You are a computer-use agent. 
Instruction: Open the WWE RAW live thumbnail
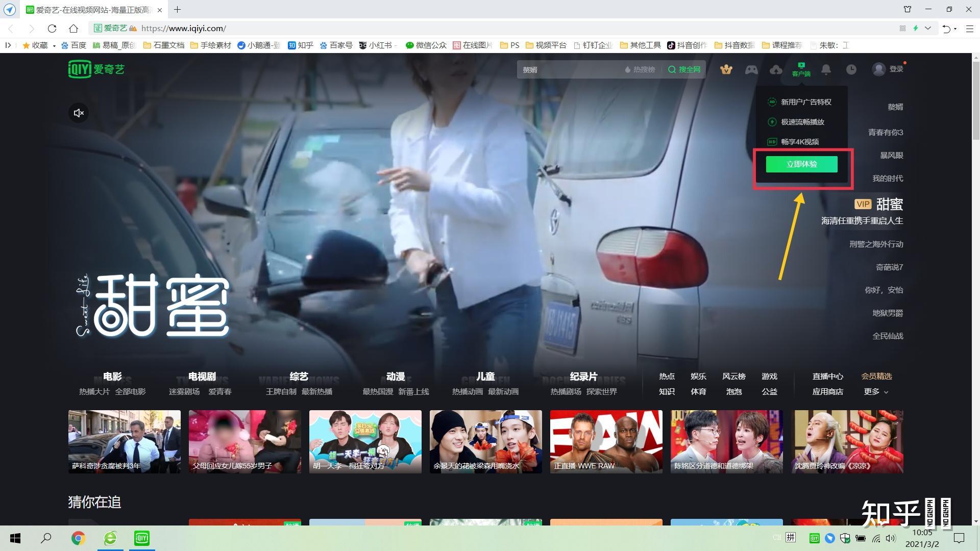[x=606, y=442]
